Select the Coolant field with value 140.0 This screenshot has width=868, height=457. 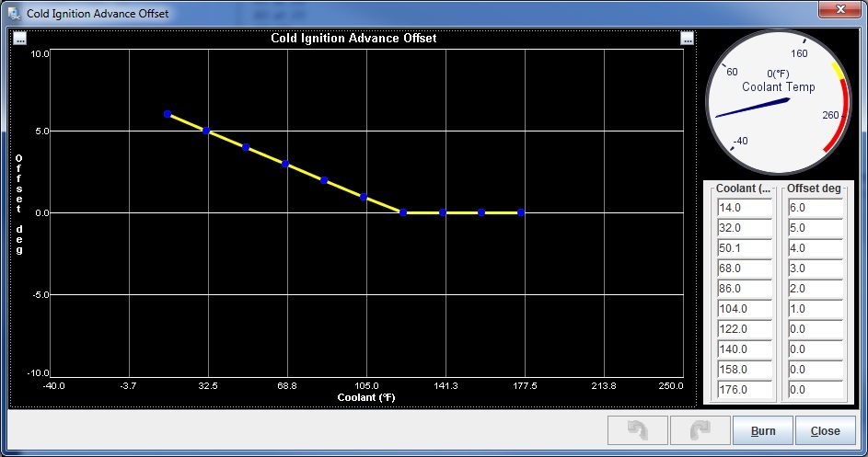coord(744,349)
